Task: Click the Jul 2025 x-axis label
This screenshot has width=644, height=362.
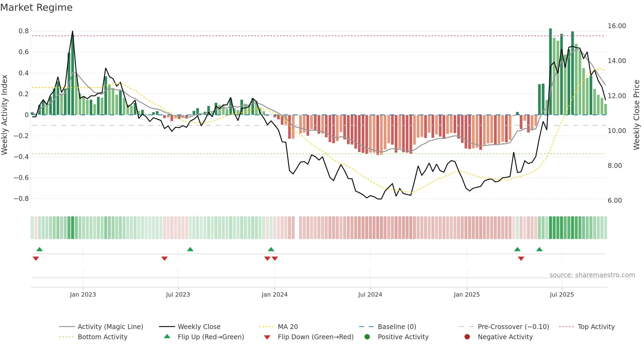Action: pos(562,294)
